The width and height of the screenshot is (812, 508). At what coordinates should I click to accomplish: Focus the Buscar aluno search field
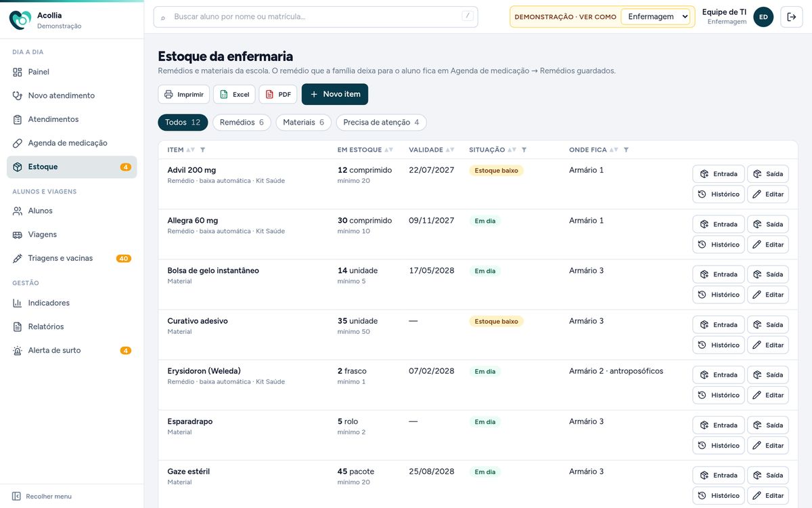click(315, 17)
